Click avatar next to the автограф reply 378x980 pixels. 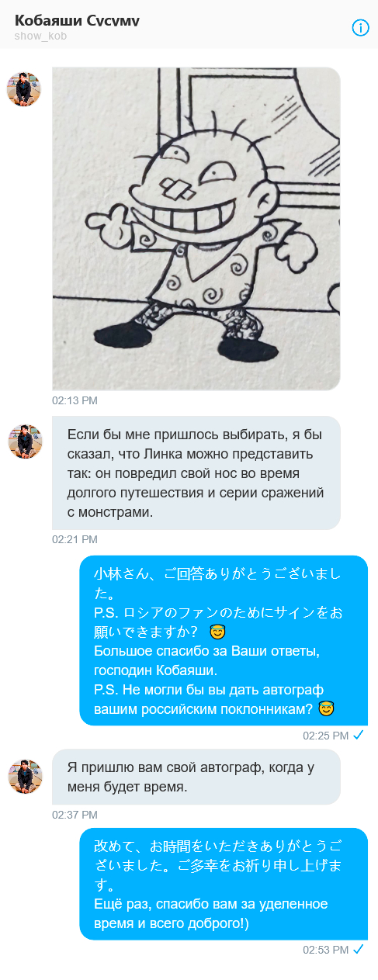24,777
